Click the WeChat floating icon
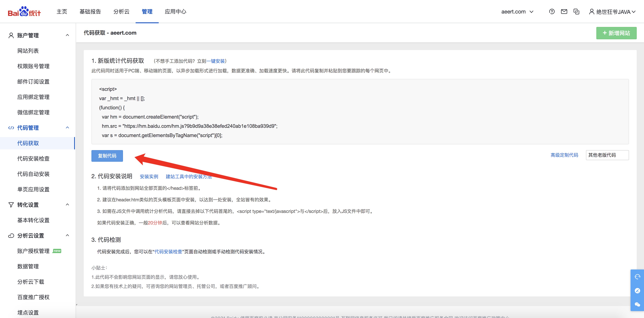Screen dimensions: 644x318 pos(637,304)
